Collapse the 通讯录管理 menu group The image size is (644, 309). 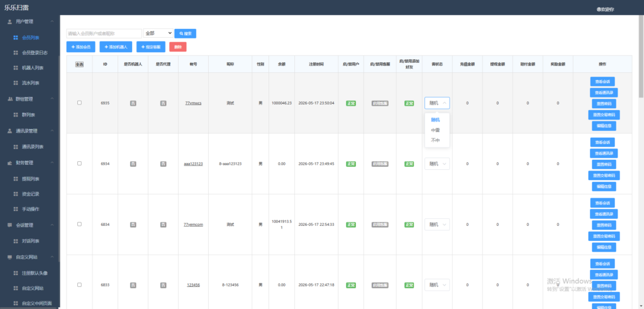[x=52, y=131]
